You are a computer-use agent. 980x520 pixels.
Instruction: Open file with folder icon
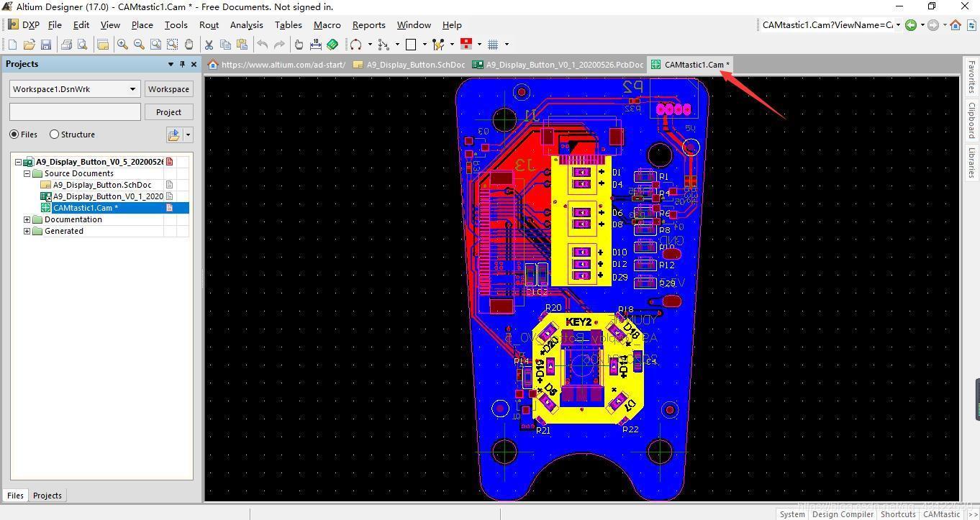29,45
